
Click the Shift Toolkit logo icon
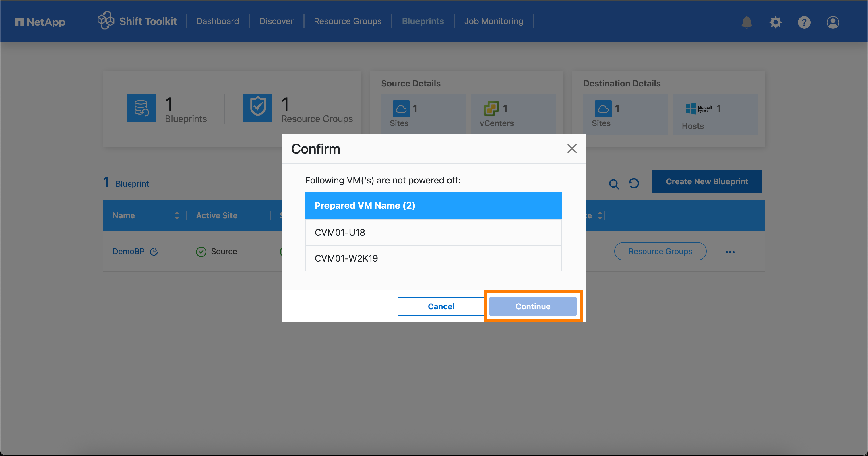pyautogui.click(x=106, y=21)
